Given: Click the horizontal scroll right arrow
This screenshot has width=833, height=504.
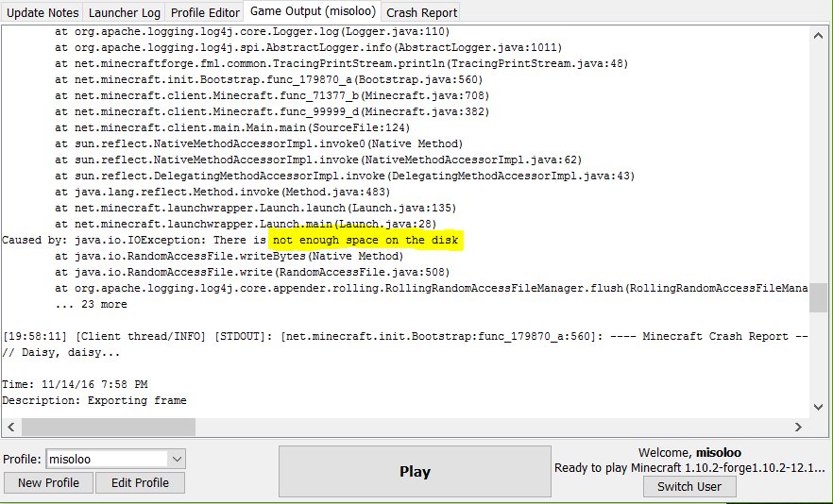Looking at the screenshot, I should [798, 427].
